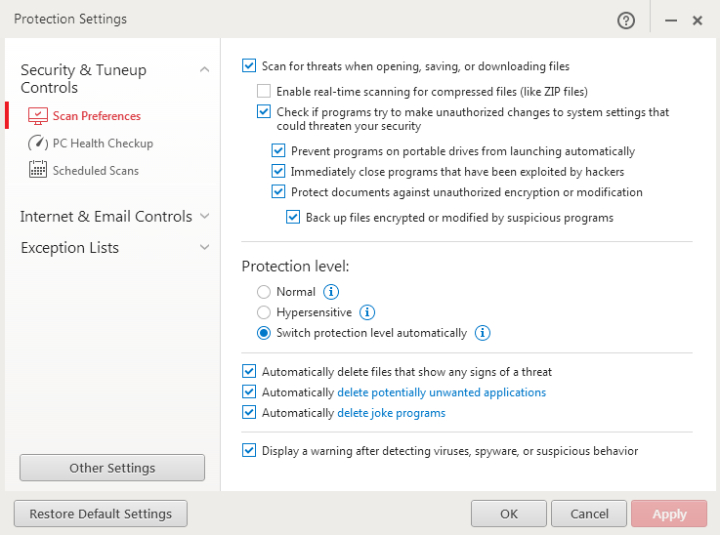This screenshot has height=535, width=720.
Task: Minimize the Protection Settings window
Action: tap(670, 21)
